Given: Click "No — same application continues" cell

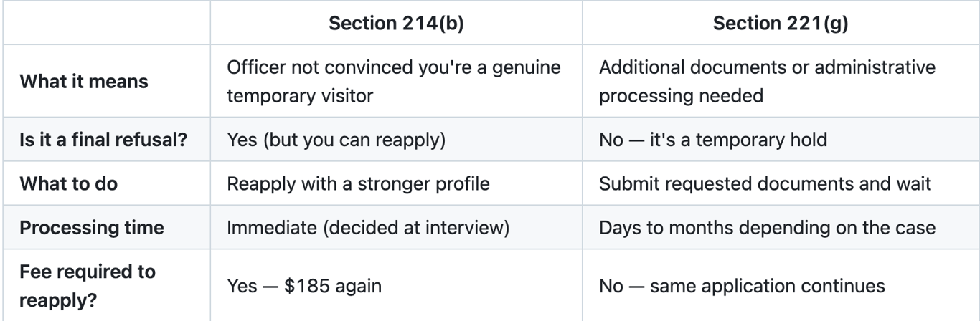Looking at the screenshot, I should [741, 284].
